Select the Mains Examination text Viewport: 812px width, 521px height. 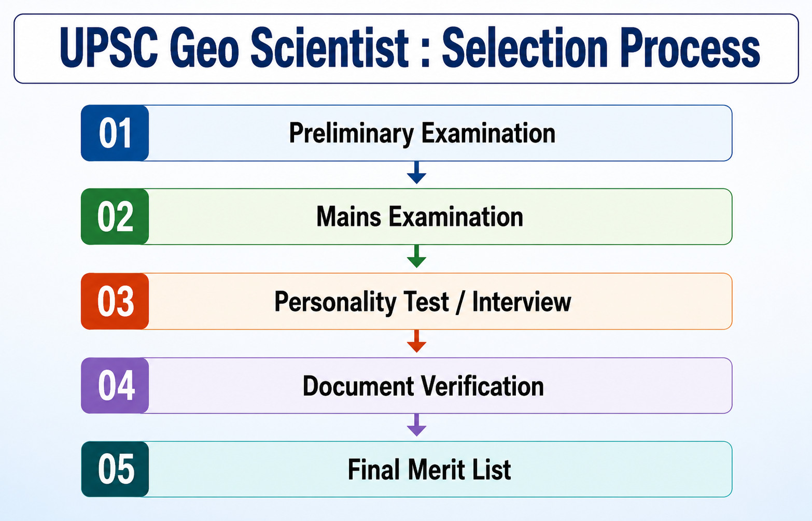419,217
